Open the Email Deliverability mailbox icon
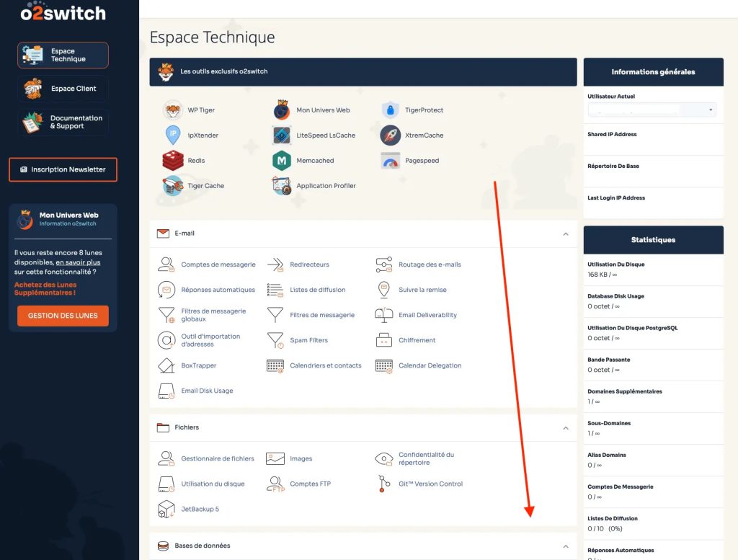This screenshot has width=738, height=560. pos(383,315)
